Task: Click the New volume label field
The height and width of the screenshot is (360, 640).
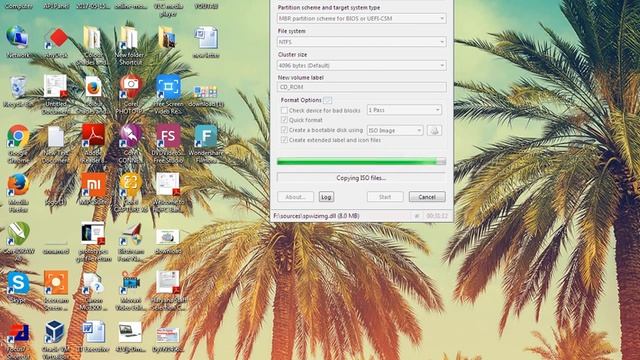Action: pyautogui.click(x=361, y=87)
